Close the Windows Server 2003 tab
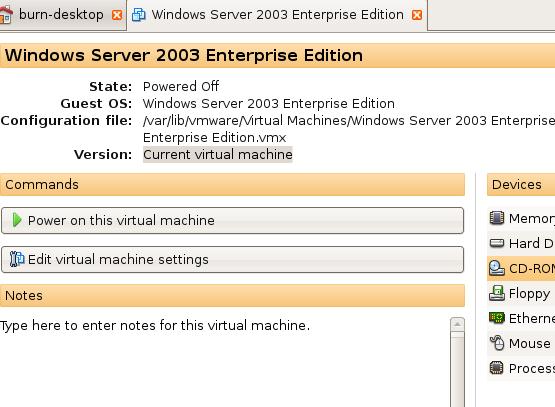Viewport: 555px width, 407px height. coord(417,15)
